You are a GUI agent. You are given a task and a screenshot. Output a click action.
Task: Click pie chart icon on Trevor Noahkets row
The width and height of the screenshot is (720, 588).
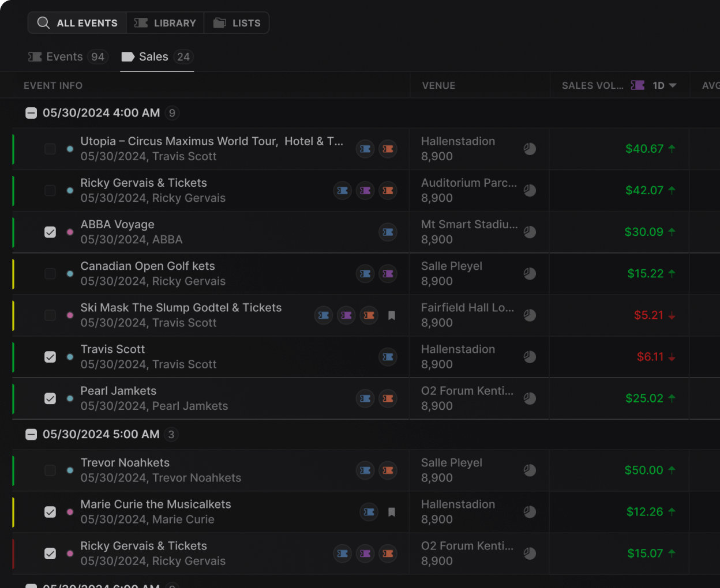click(x=530, y=470)
